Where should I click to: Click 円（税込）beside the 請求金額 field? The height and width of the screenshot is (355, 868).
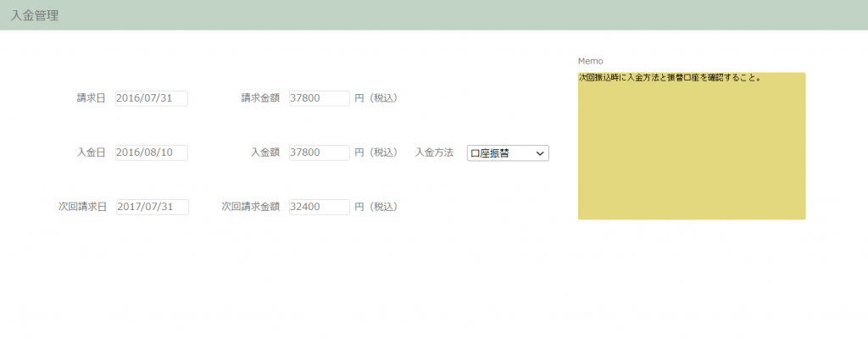click(x=376, y=98)
